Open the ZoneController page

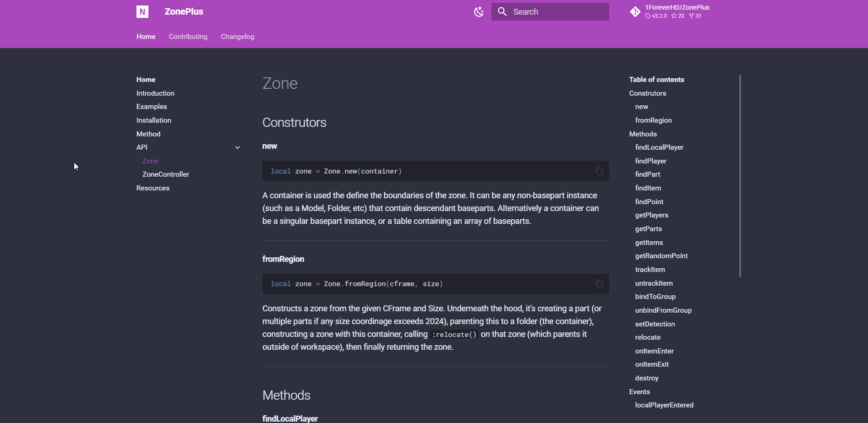click(165, 174)
